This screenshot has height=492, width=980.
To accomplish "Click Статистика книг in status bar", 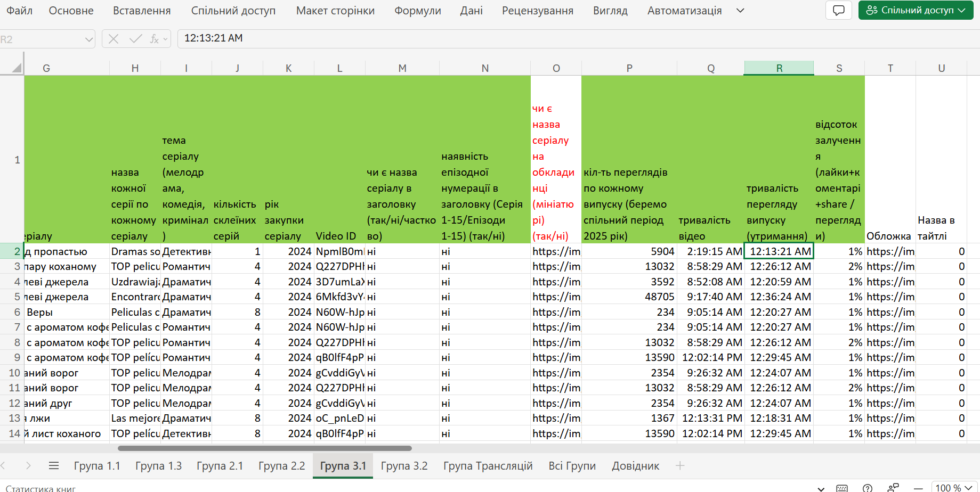I will coord(41,488).
